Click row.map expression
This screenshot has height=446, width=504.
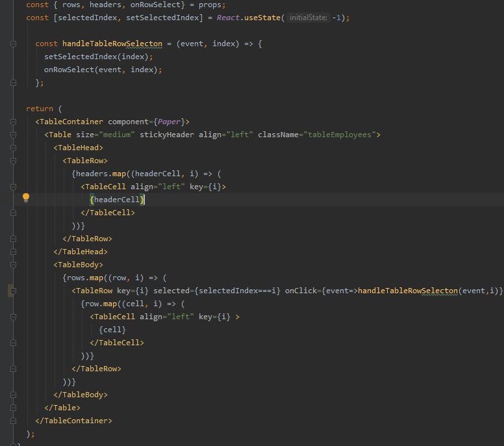101,304
